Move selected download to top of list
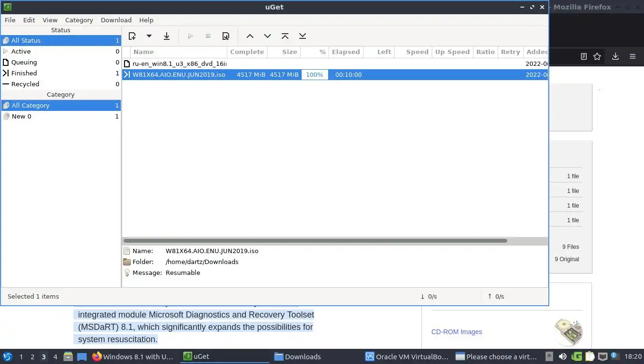The width and height of the screenshot is (644, 364). (x=285, y=36)
